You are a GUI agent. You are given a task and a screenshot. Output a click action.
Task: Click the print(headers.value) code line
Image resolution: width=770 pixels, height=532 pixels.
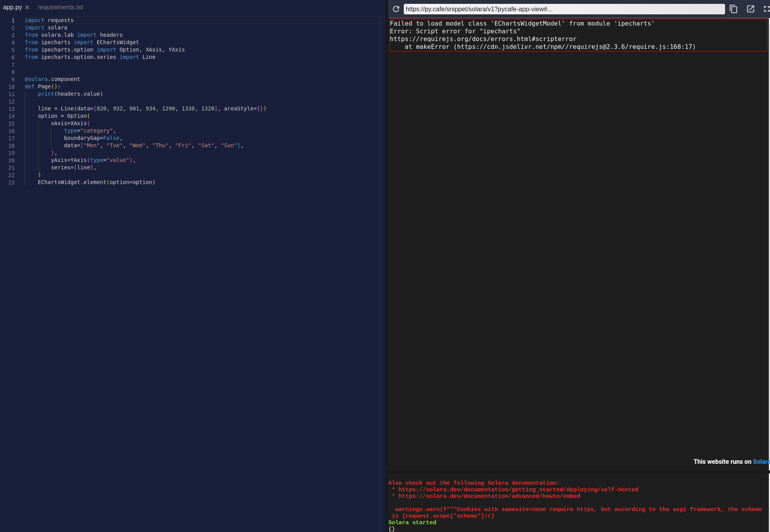click(x=70, y=94)
